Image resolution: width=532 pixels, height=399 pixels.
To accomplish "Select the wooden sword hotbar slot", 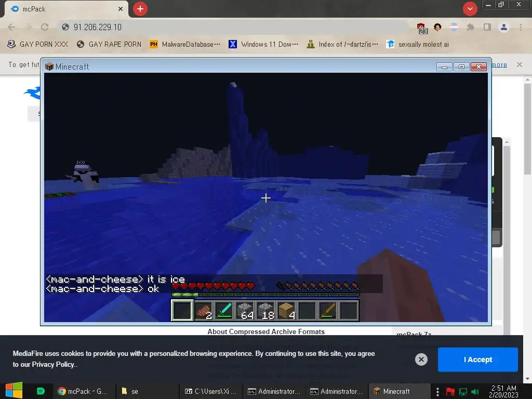I will (x=328, y=310).
